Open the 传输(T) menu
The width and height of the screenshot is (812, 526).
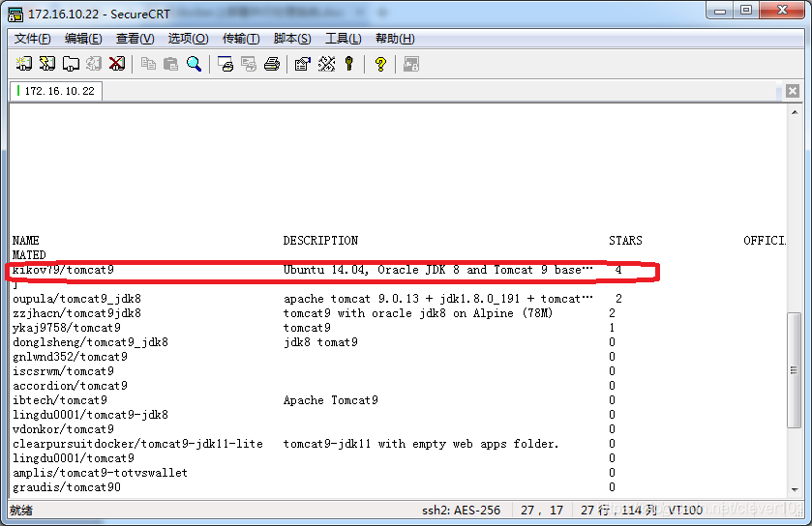click(x=241, y=39)
